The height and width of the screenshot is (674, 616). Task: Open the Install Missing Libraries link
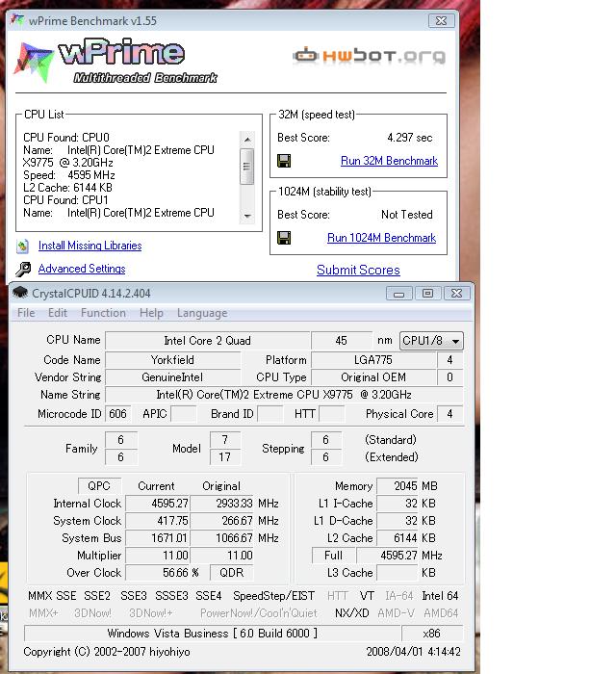click(x=90, y=246)
